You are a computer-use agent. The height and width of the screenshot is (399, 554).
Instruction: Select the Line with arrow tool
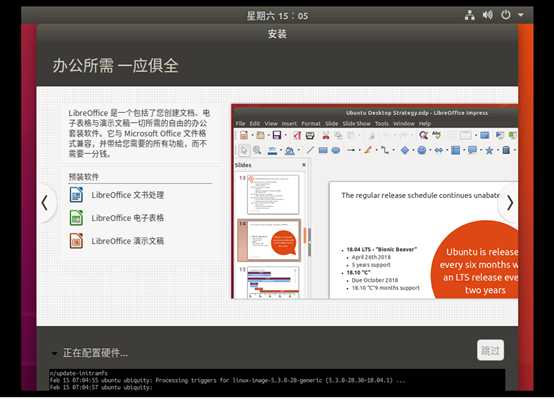pyautogui.click(x=351, y=151)
